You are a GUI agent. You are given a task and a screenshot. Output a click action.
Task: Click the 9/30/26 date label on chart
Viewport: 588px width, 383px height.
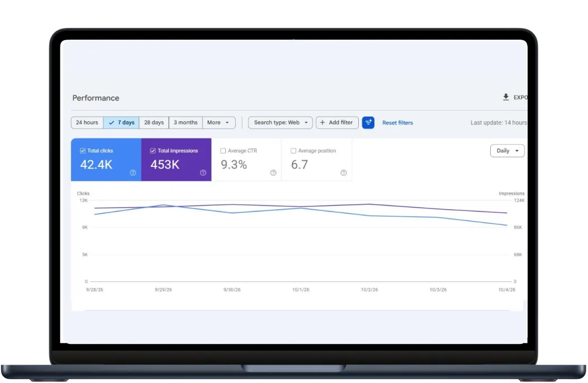point(232,290)
